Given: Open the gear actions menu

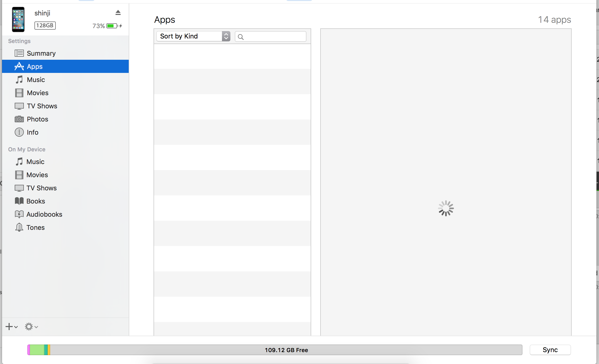Looking at the screenshot, I should (31, 327).
